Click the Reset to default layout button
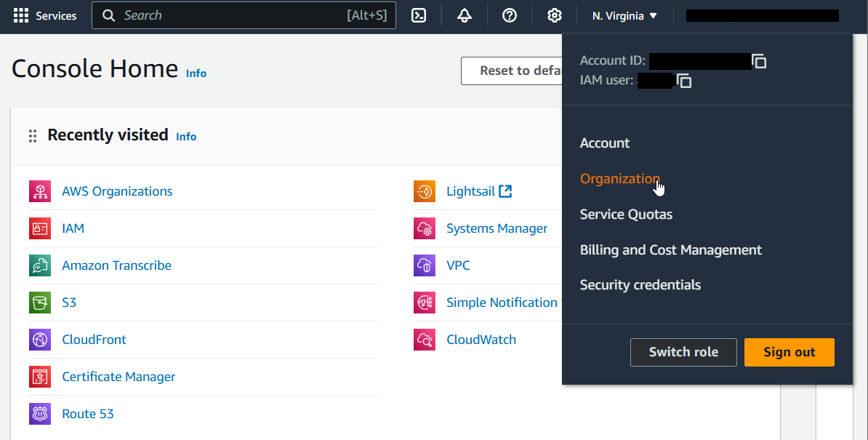The image size is (868, 440). pos(512,71)
